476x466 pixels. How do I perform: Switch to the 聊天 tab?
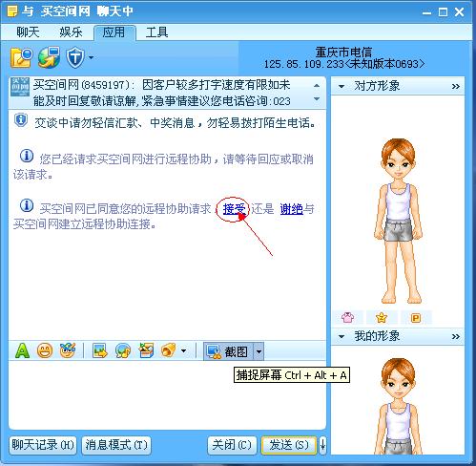pyautogui.click(x=28, y=32)
